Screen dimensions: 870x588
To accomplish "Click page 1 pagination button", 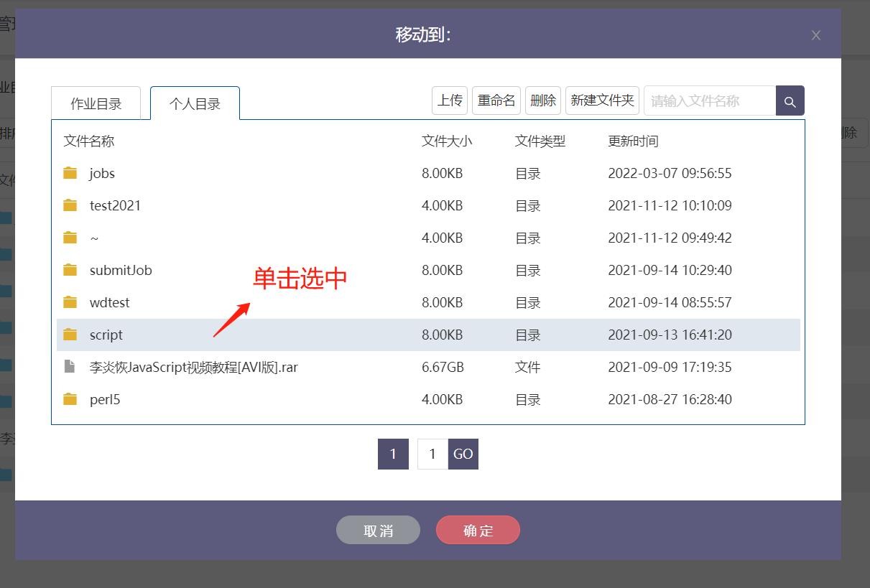I will pos(393,454).
